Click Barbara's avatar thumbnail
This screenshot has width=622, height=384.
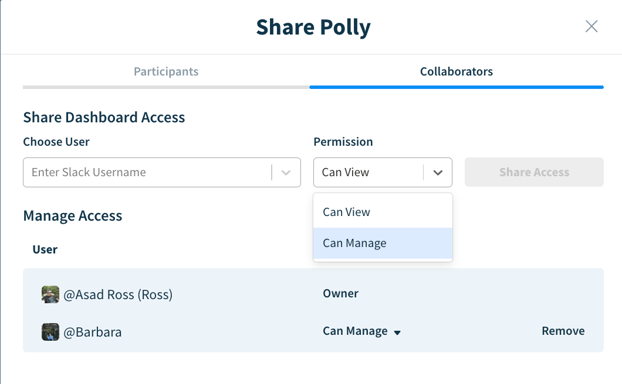(x=50, y=332)
